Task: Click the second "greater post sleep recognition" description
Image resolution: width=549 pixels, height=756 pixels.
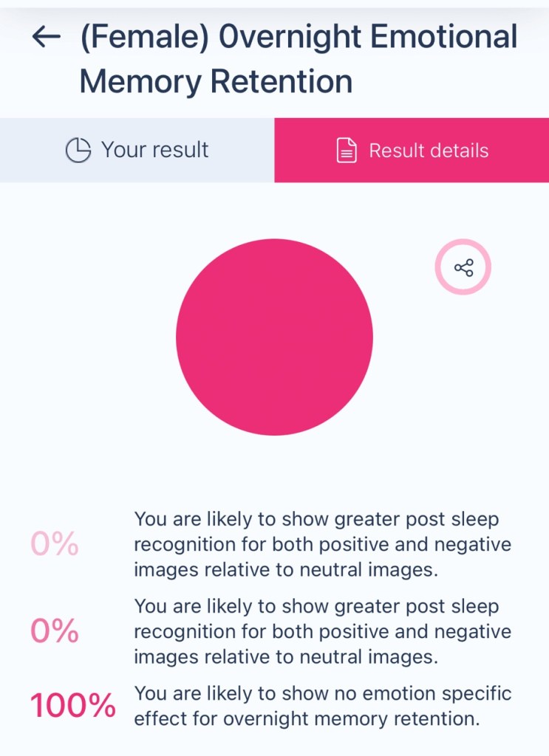Action: [322, 631]
